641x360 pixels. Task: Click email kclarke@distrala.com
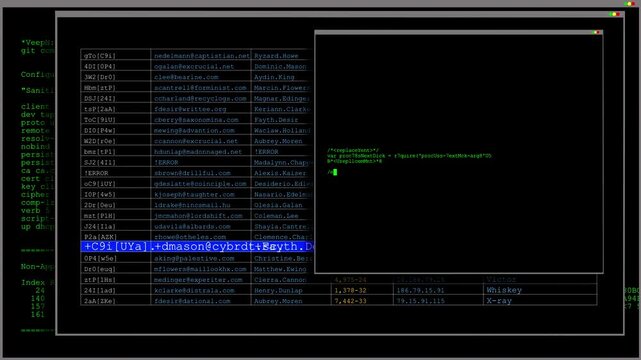click(x=194, y=291)
